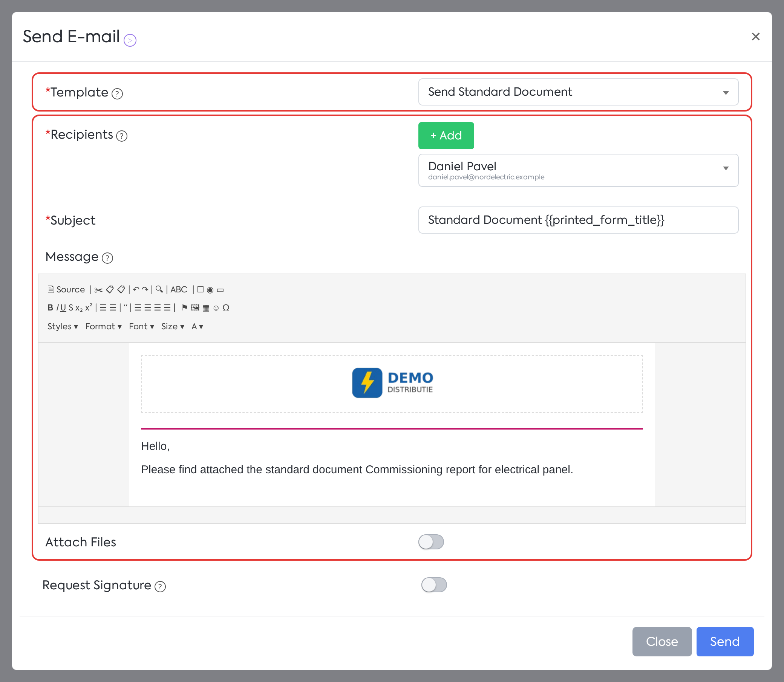Screen dimensions: 784x682
Task: Click the + Add recipient button
Action: click(x=446, y=136)
